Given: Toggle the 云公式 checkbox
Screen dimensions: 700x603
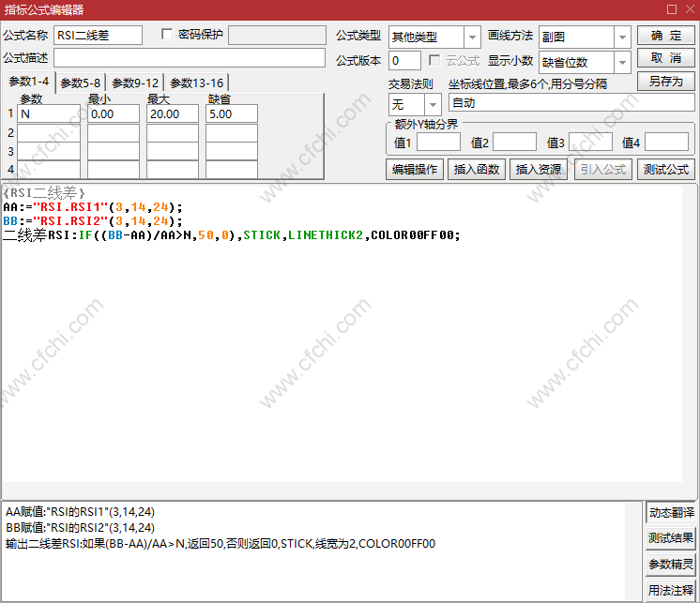Looking at the screenshot, I should (x=434, y=60).
